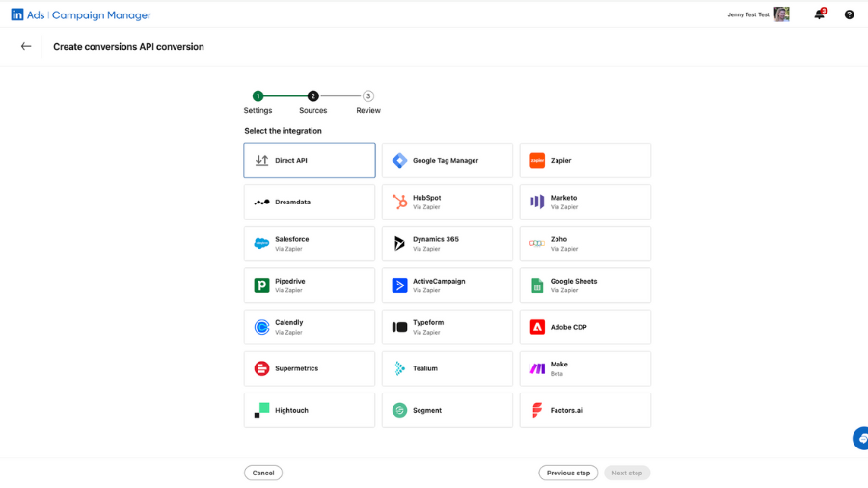Select the Marketo label
Viewport: 868px width, 488px height.
tap(563, 198)
